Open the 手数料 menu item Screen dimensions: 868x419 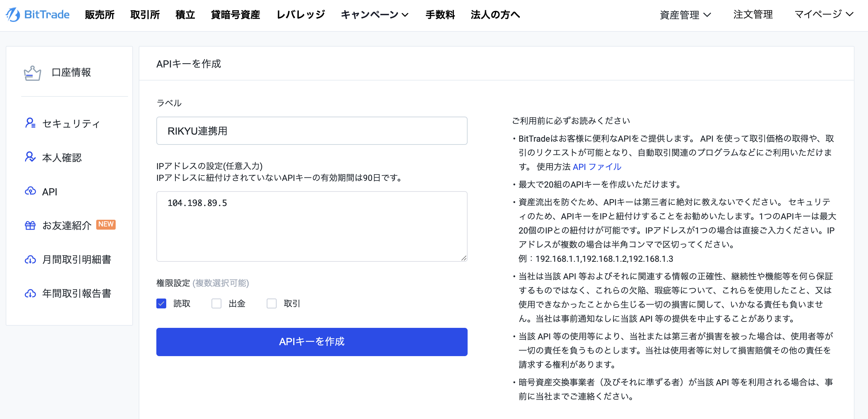[440, 14]
